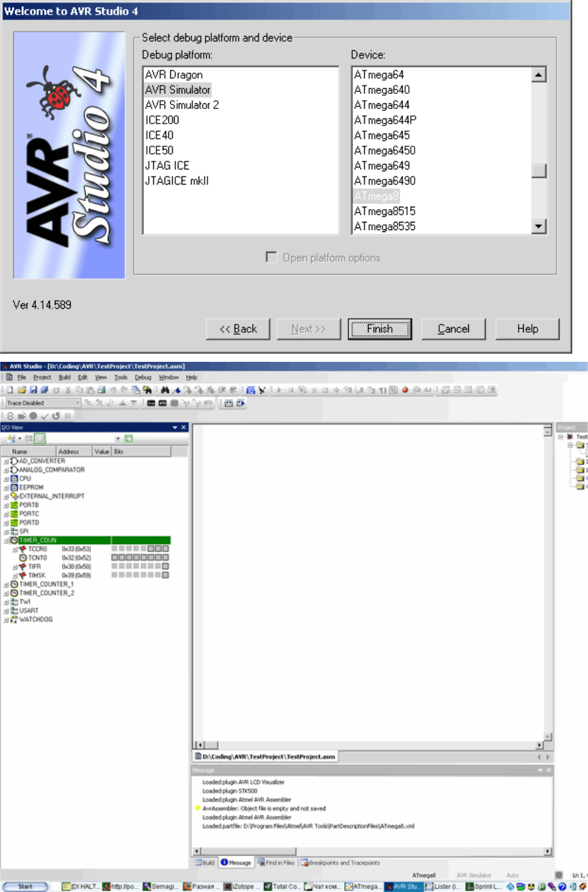Click the AVR Stu... taskbar button
This screenshot has width=588, height=892.
pos(403,886)
